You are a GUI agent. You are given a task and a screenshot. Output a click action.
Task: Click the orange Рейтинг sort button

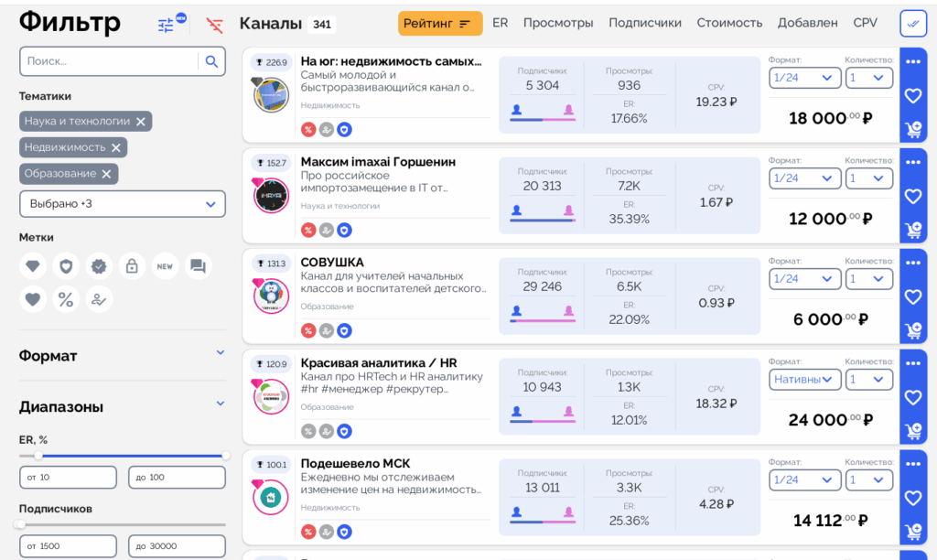tap(440, 24)
